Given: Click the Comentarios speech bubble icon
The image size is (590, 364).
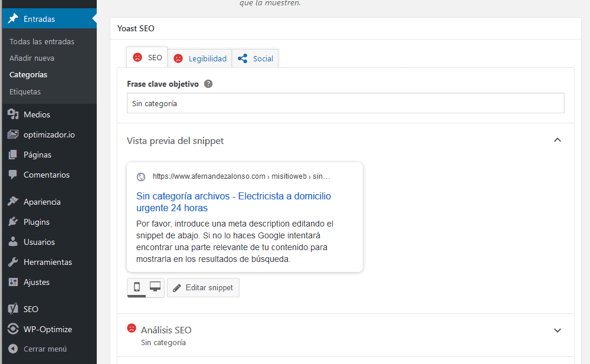Looking at the screenshot, I should tap(13, 175).
